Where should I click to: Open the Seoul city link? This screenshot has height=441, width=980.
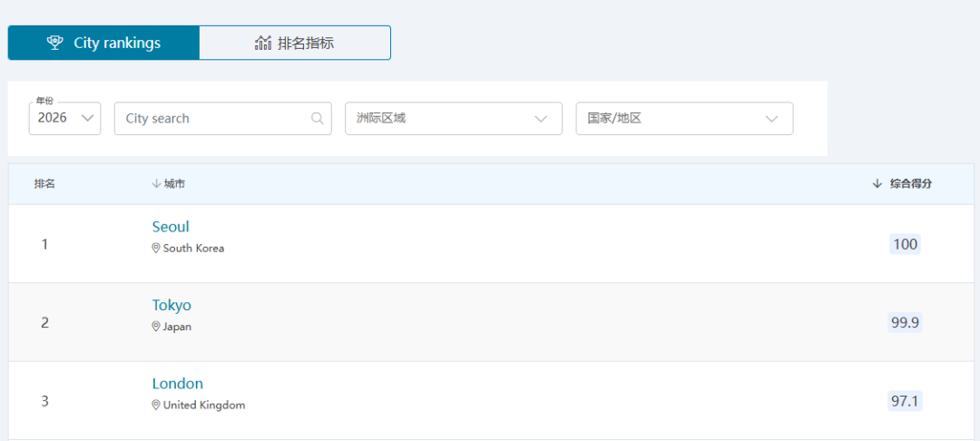click(171, 227)
